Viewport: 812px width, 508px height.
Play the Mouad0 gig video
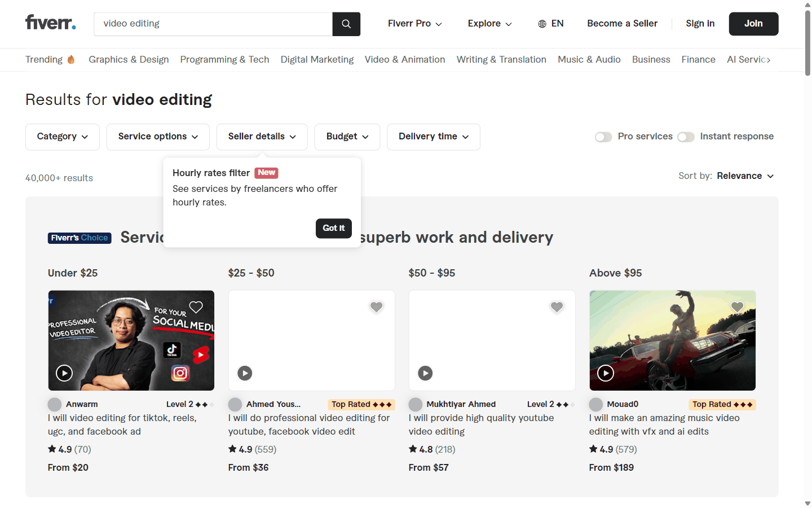(x=606, y=373)
